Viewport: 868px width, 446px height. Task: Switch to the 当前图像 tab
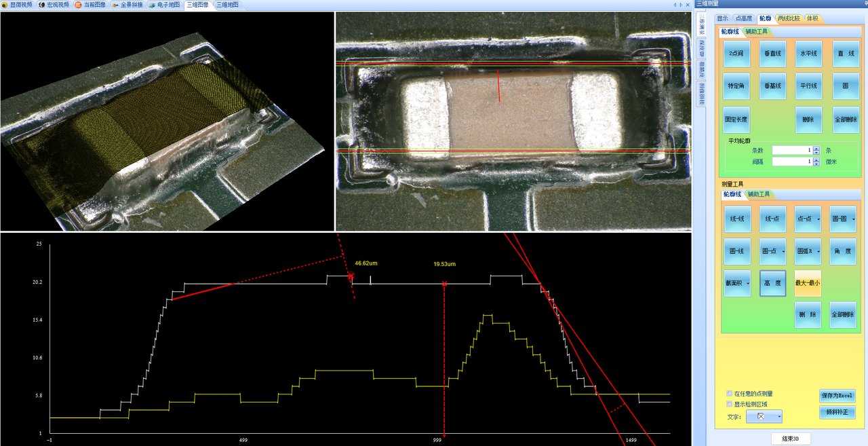(90, 5)
